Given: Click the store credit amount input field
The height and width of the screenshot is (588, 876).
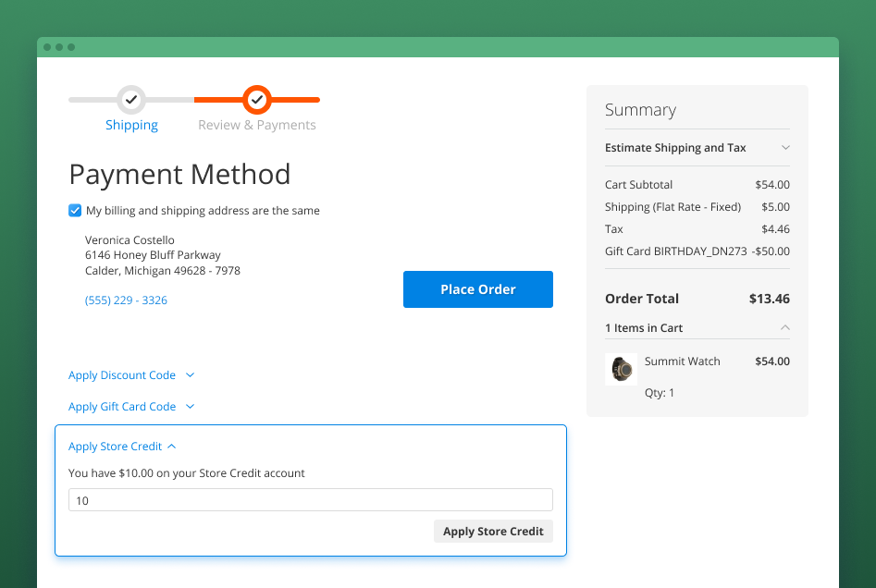Looking at the screenshot, I should pos(310,500).
